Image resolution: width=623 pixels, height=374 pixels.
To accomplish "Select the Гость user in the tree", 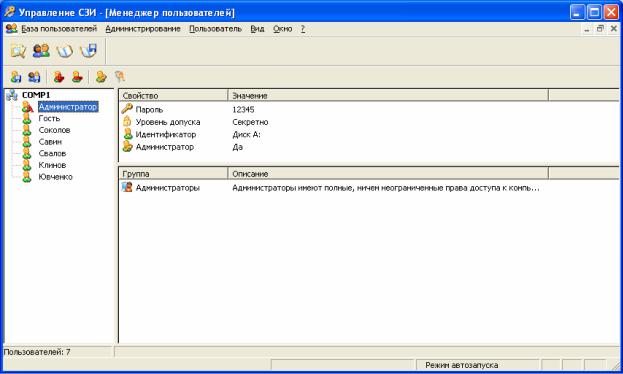I will point(49,118).
